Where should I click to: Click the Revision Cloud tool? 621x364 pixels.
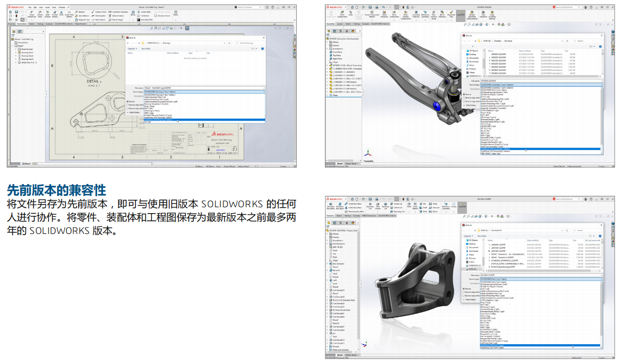click(x=162, y=16)
